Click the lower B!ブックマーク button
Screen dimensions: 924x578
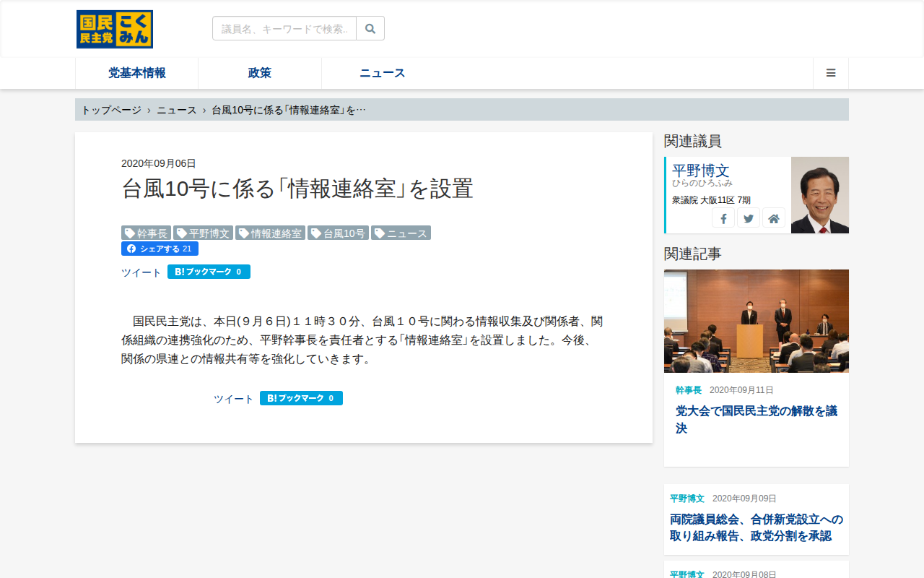(x=301, y=398)
